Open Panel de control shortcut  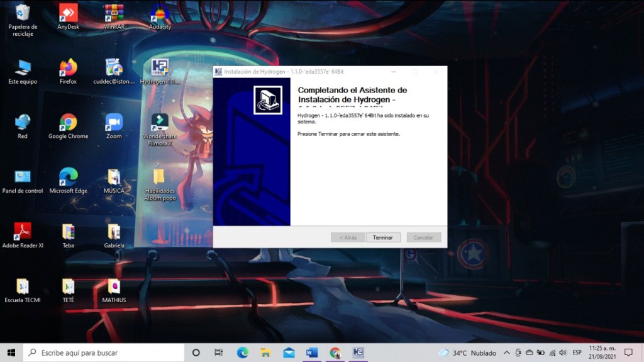click(23, 177)
